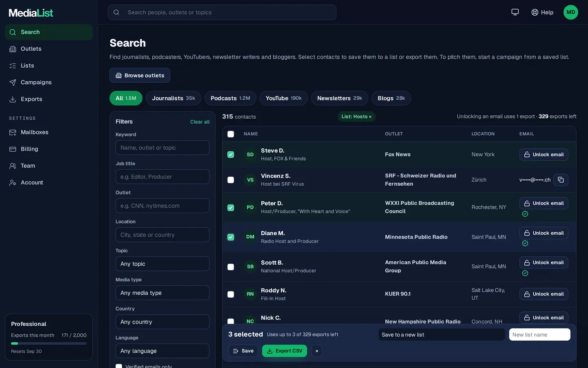Image resolution: width=588 pixels, height=368 pixels.
Task: Check the Scott B. row checkbox
Action: coord(231,267)
